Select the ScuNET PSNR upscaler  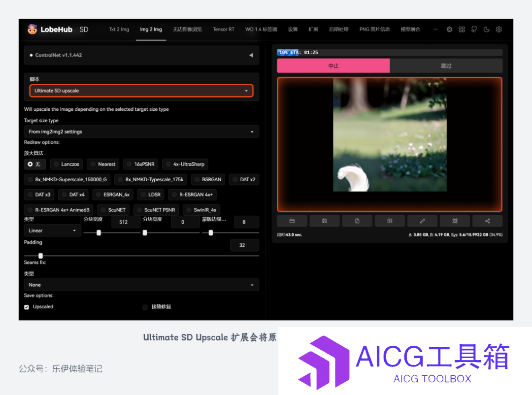tap(156, 210)
